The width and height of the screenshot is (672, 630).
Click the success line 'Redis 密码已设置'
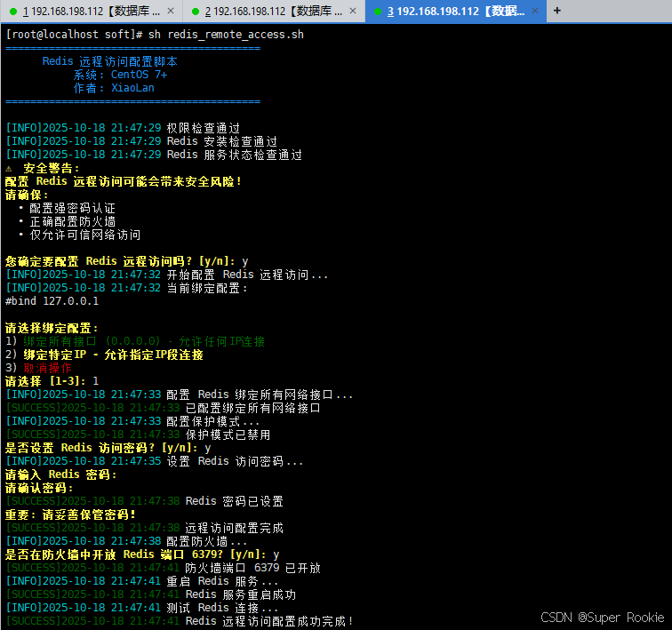235,501
